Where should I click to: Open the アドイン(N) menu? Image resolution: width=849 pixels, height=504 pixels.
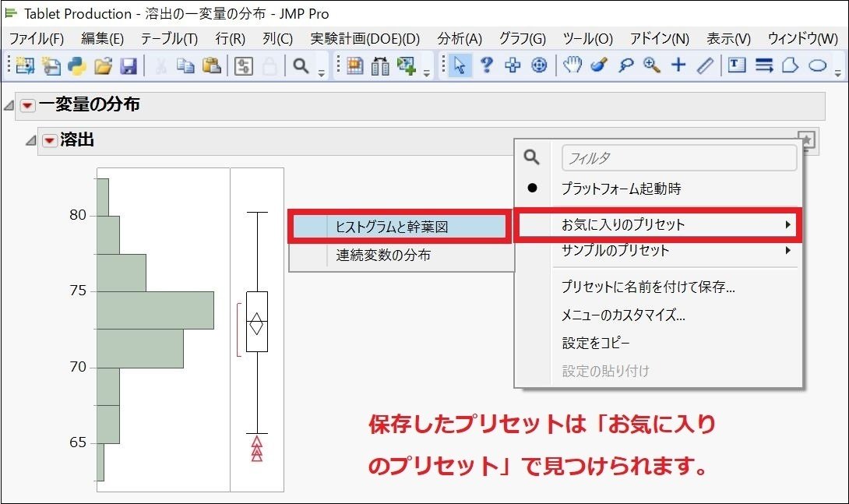tap(660, 39)
